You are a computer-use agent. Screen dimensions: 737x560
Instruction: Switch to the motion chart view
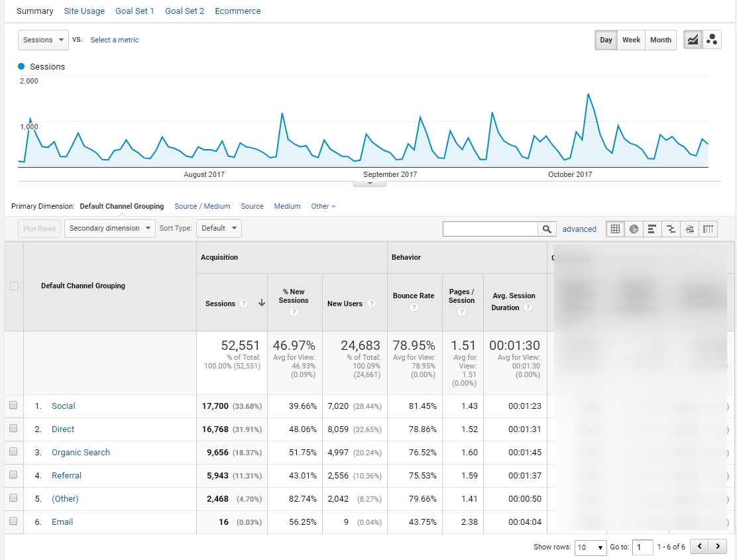(x=712, y=40)
